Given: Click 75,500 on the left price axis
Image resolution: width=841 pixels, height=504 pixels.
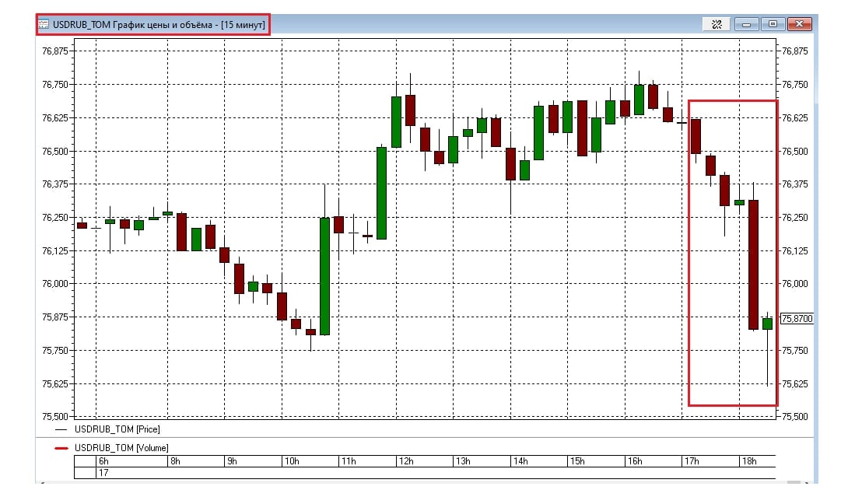Looking at the screenshot, I should (x=55, y=417).
